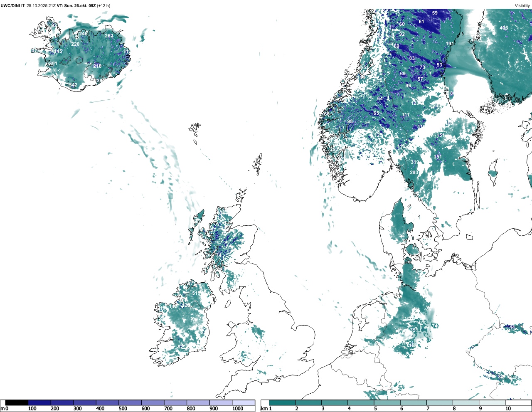Pick the 300–400 m legend color segment

[85, 402]
